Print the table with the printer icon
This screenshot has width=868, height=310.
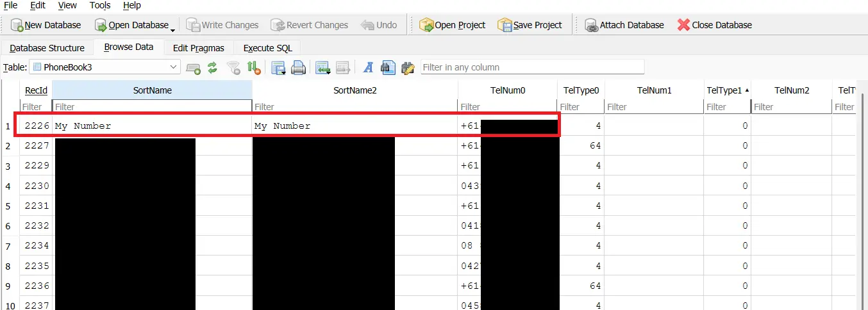[298, 67]
